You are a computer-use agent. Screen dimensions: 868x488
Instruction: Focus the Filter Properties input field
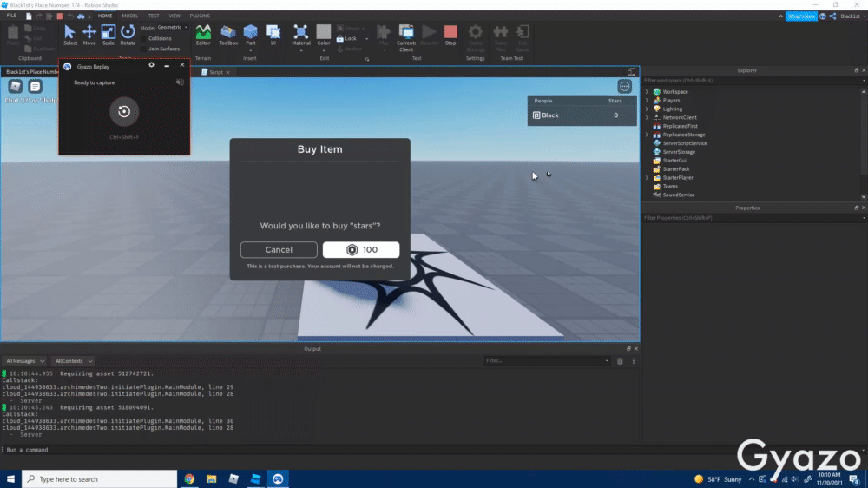click(751, 218)
